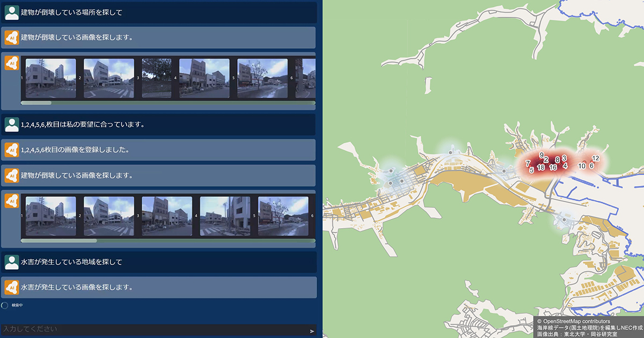Click the 検索中 loading spinner
Image resolution: width=644 pixels, height=338 pixels.
click(5, 305)
